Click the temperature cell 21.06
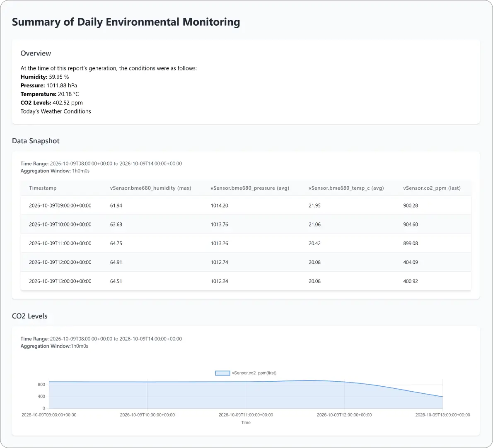The width and height of the screenshot is (493, 448). 314,225
